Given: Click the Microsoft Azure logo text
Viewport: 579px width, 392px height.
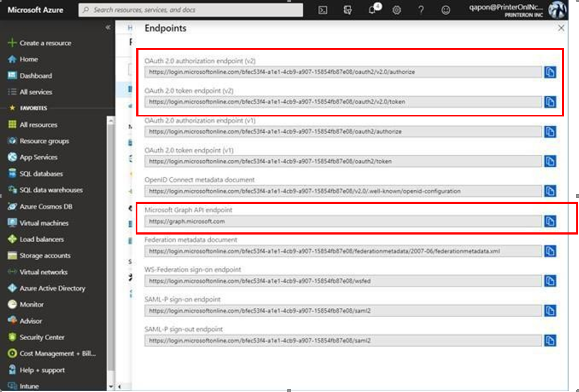Looking at the screenshot, I should [x=36, y=10].
